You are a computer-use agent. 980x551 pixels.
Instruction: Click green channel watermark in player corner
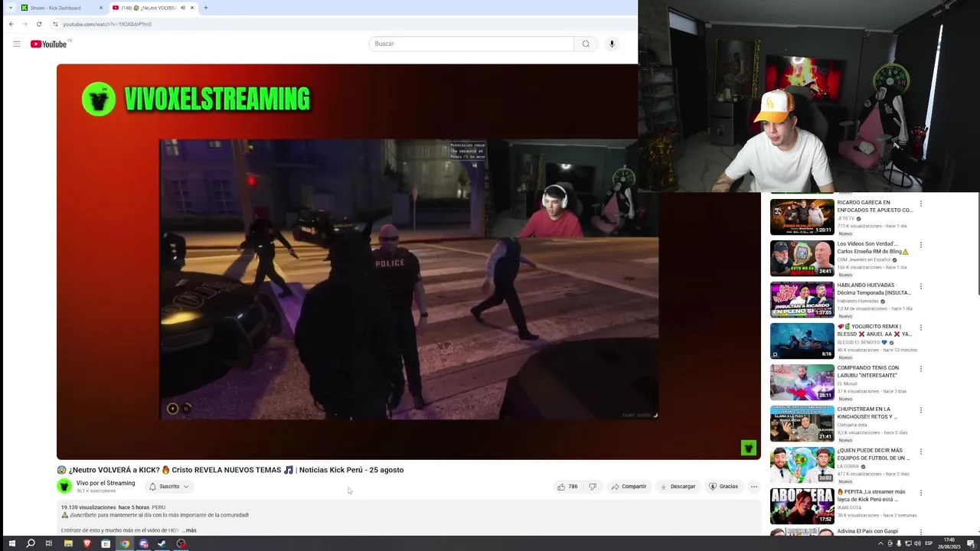749,448
